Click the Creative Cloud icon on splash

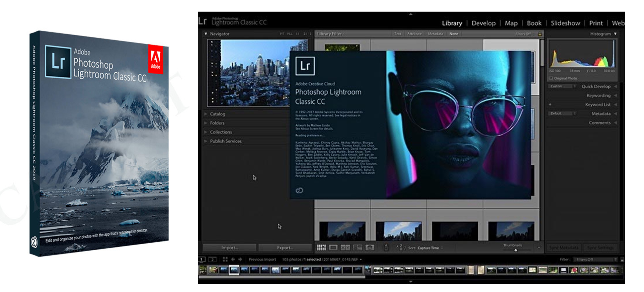pyautogui.click(x=299, y=190)
